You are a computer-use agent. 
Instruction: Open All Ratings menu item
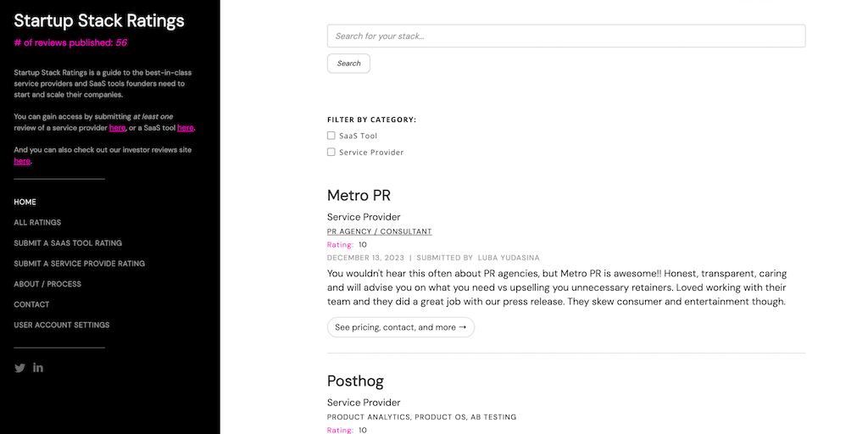point(37,222)
